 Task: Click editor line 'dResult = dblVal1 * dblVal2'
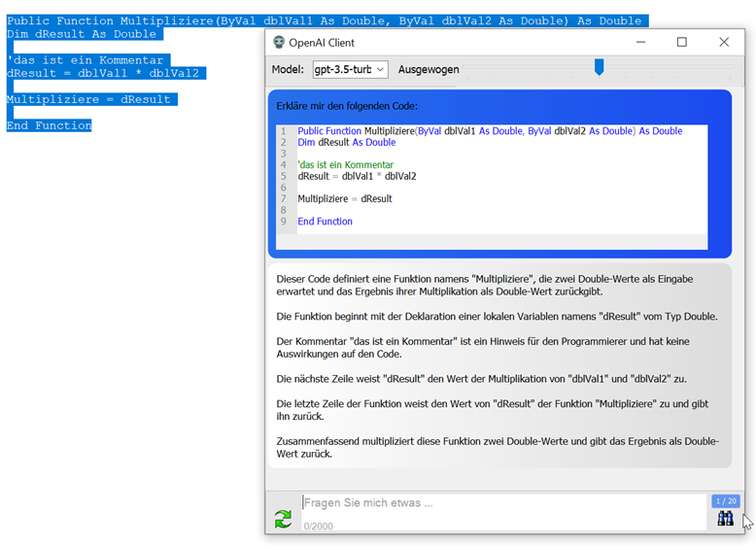point(106,73)
